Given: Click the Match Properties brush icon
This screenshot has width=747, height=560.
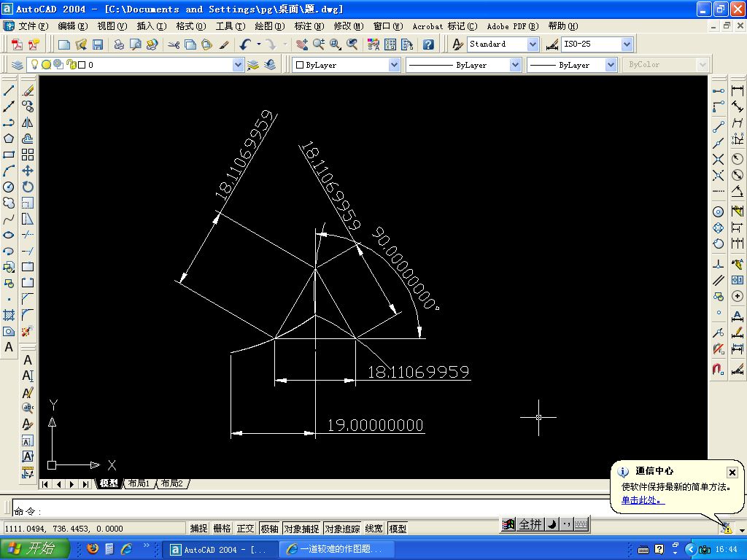Looking at the screenshot, I should (x=224, y=44).
